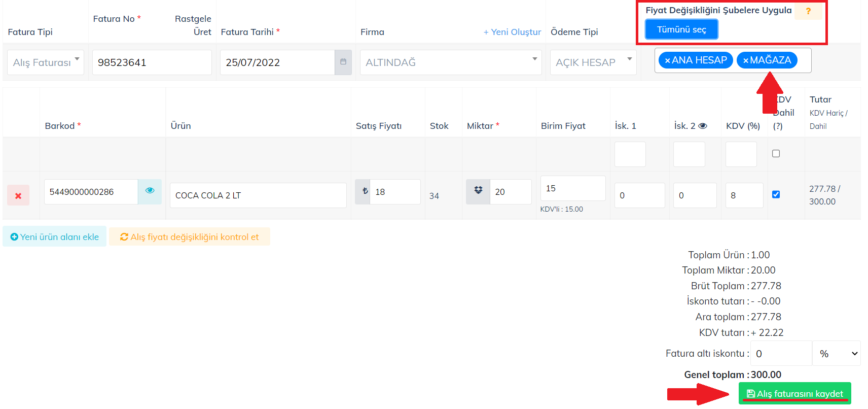
Task: Click the Toplam Ürün : 1.00 text
Action: pyautogui.click(x=729, y=255)
